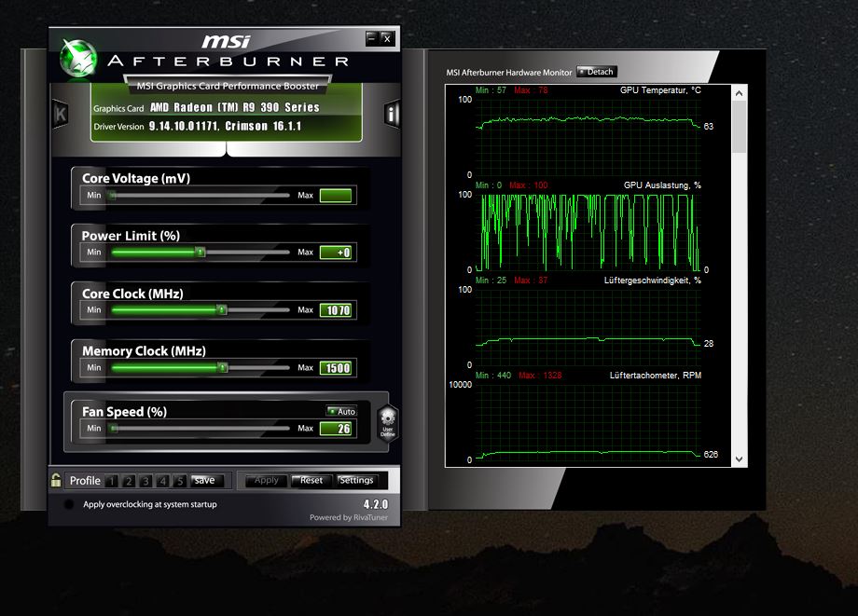The height and width of the screenshot is (616, 858).
Task: Select profile slot 5
Action: 179,481
